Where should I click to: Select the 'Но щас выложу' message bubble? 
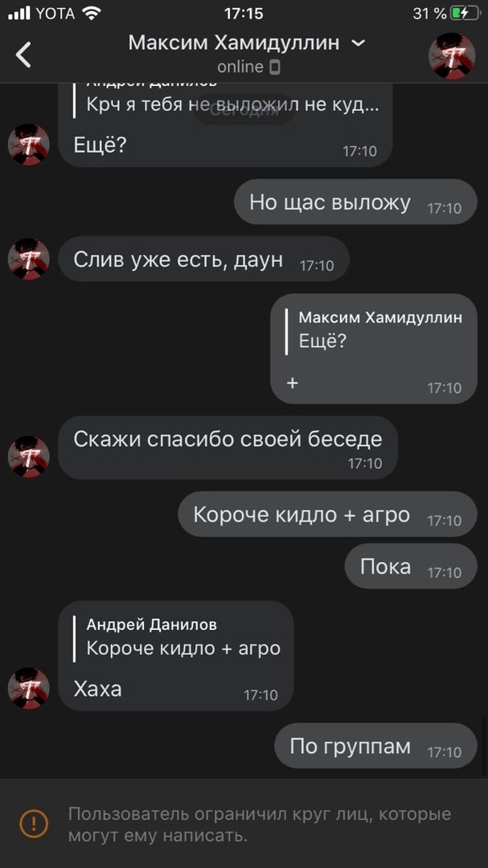point(355,202)
